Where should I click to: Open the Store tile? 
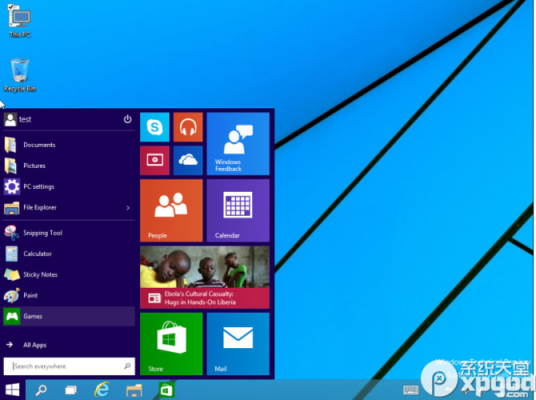(x=171, y=344)
